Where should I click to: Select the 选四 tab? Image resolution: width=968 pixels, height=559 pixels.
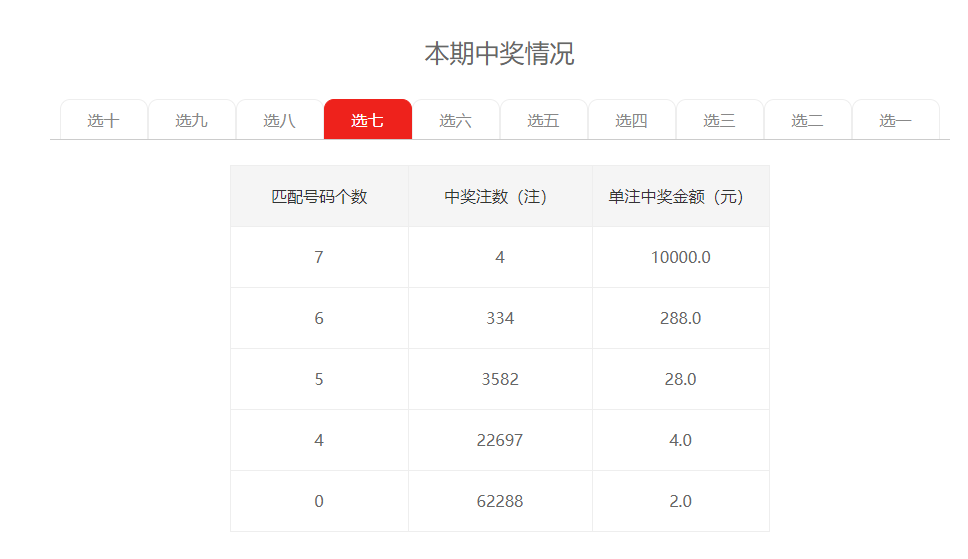[631, 120]
